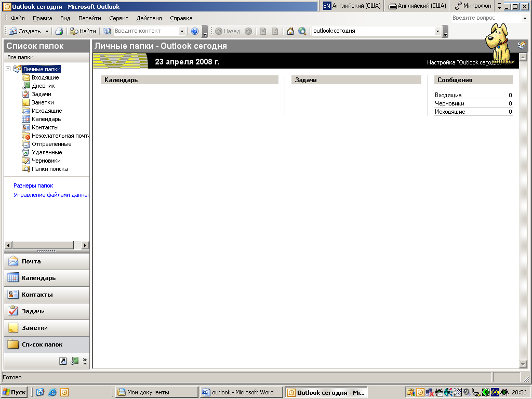The height and width of the screenshot is (399, 532).
Task: Open the outlook:сегодня address dropdown
Action: pos(437,31)
